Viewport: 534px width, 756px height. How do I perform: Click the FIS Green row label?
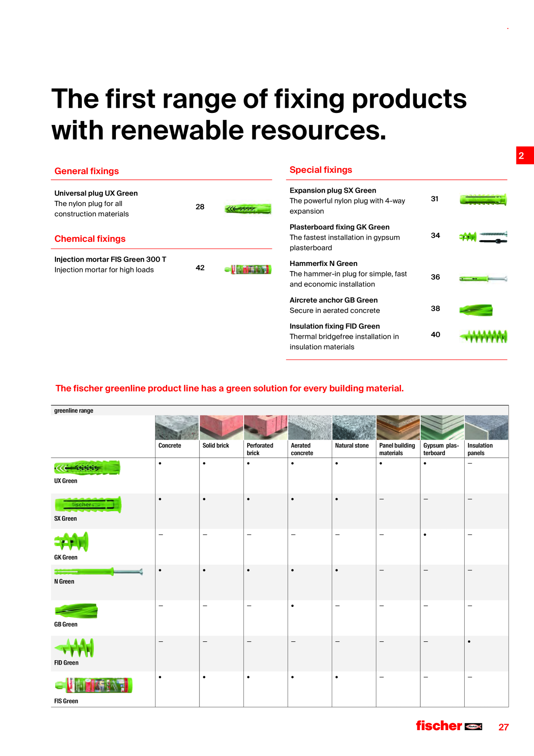[x=66, y=701]
